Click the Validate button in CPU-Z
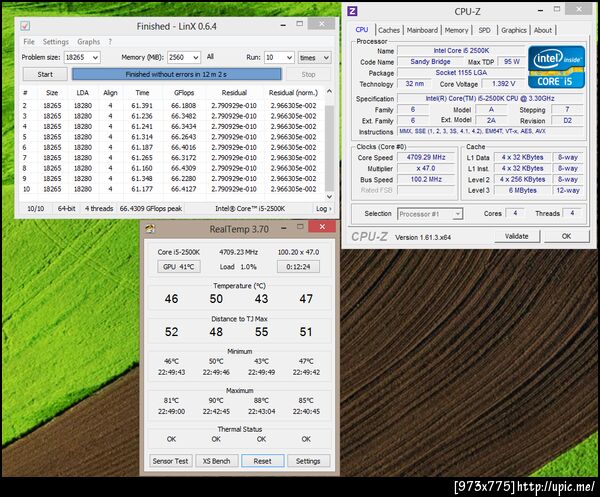This screenshot has height=497, width=600. pyautogui.click(x=517, y=236)
